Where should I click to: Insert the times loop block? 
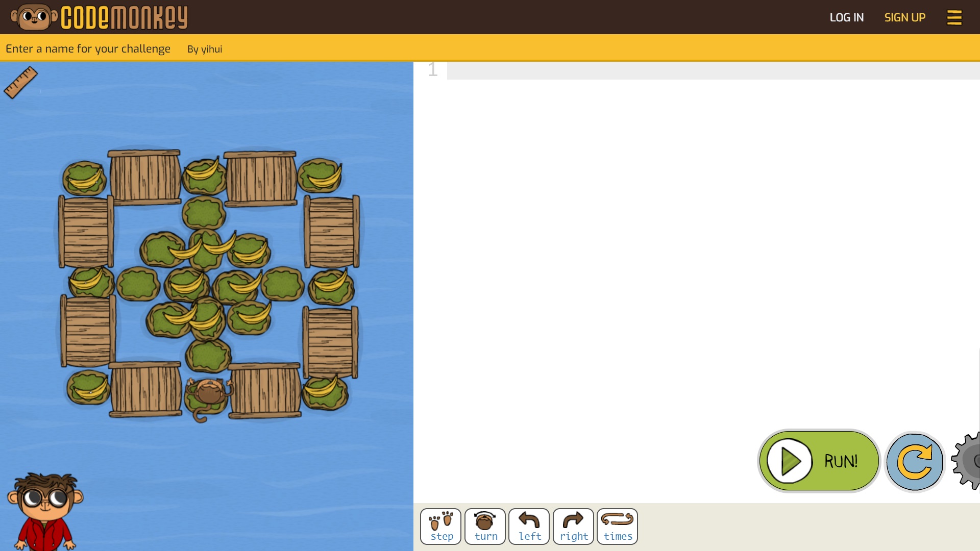click(x=618, y=527)
